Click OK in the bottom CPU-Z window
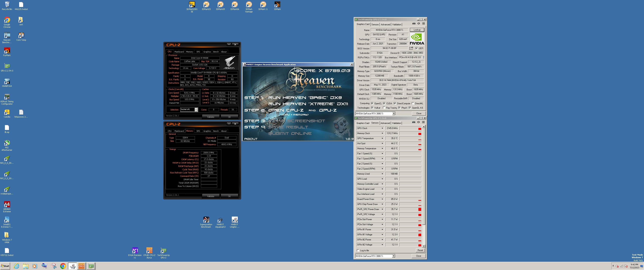This screenshot has height=270, width=644. click(x=229, y=196)
